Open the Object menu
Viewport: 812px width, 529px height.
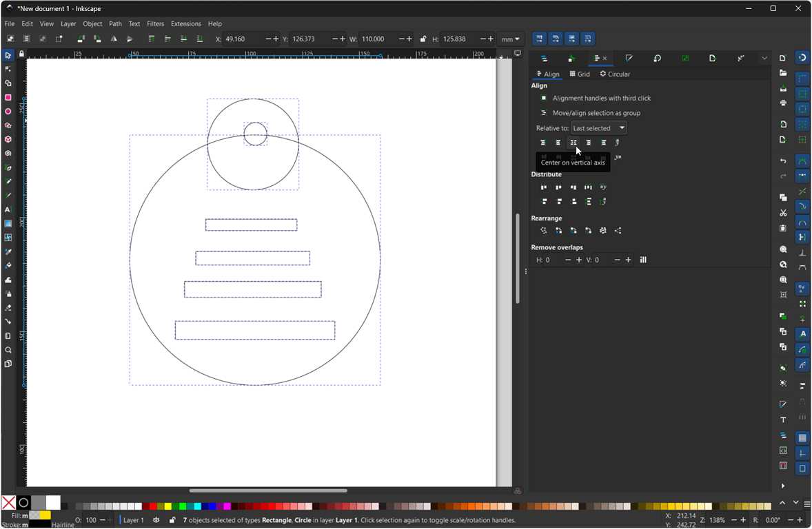pos(92,24)
